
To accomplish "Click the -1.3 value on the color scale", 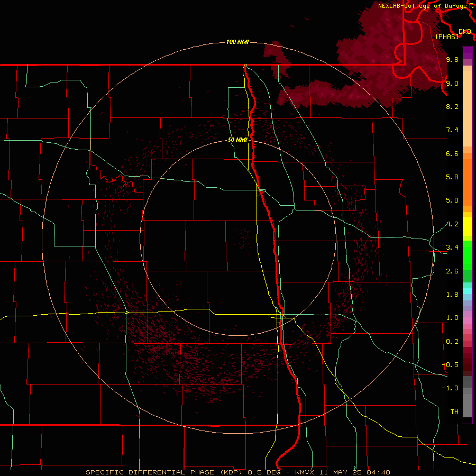I will coord(450,388).
